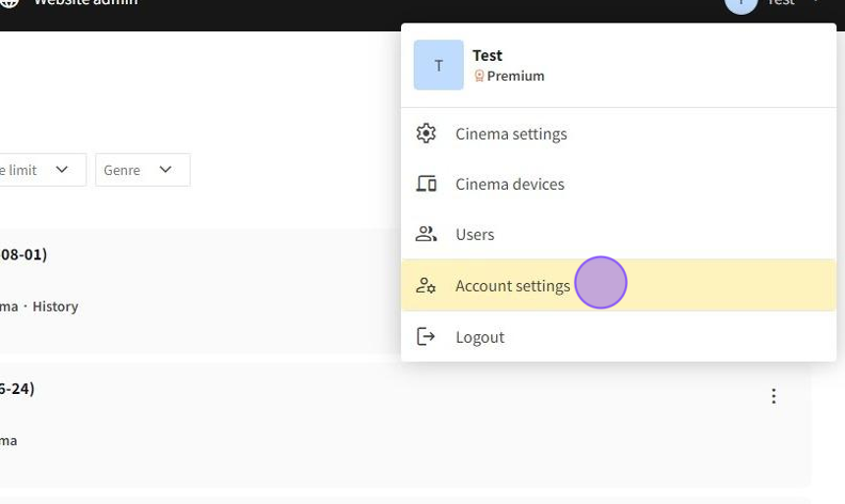Click the History genre tag
This screenshot has width=845, height=504.
click(55, 307)
